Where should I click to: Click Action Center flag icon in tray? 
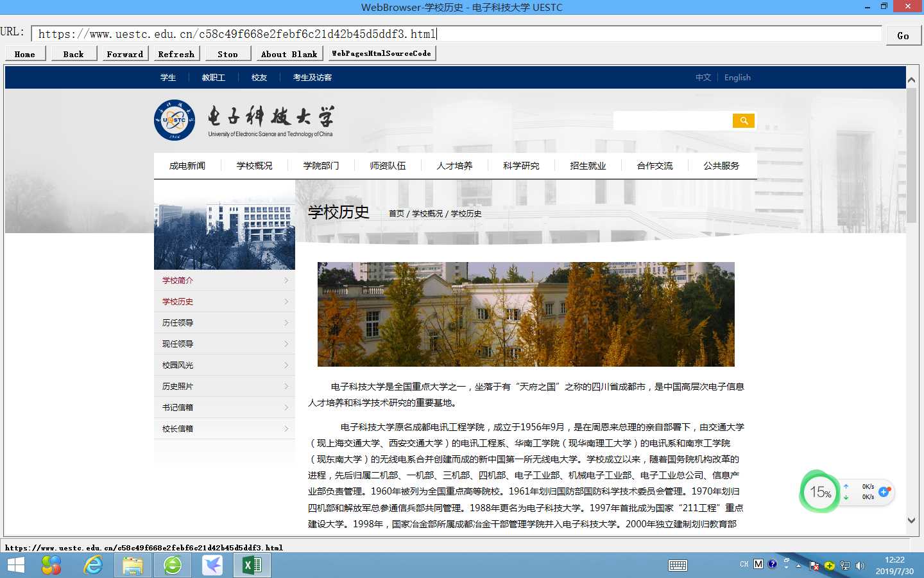tap(814, 566)
